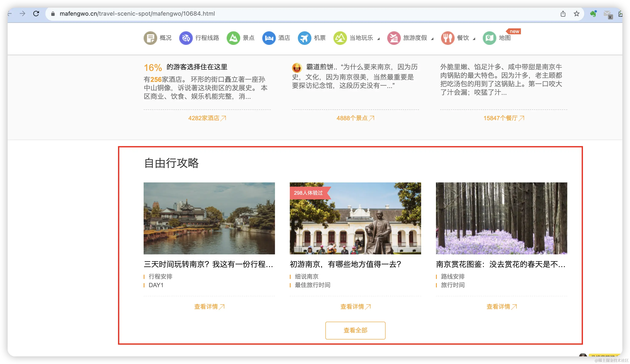The height and width of the screenshot is (364, 630).
Task: Expand the 旅游度假 dropdown arrow
Action: 432,39
